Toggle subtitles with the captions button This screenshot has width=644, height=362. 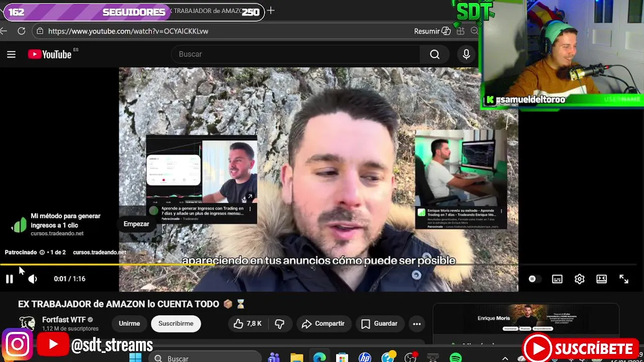pos(557,279)
